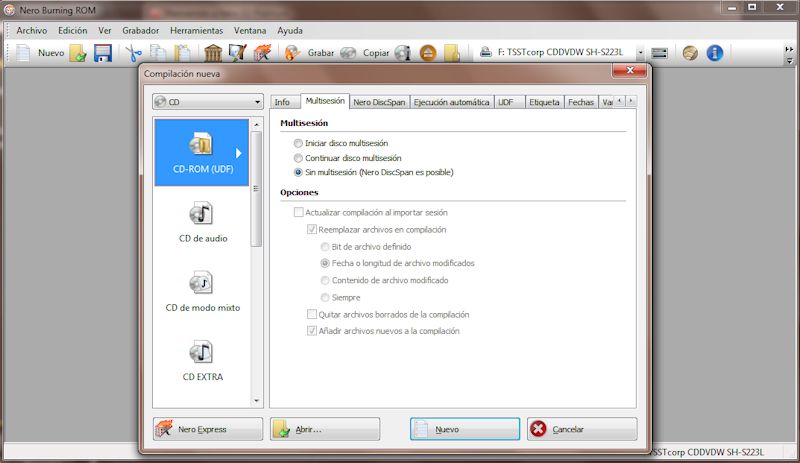Click the Copiar disc icon in toolbar
Image resolution: width=800 pixels, height=463 pixels.
pos(348,53)
